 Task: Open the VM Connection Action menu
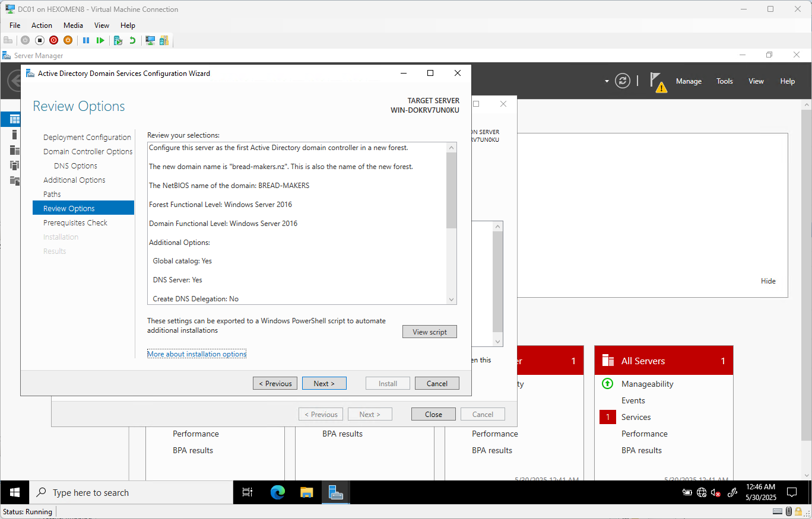tap(42, 26)
